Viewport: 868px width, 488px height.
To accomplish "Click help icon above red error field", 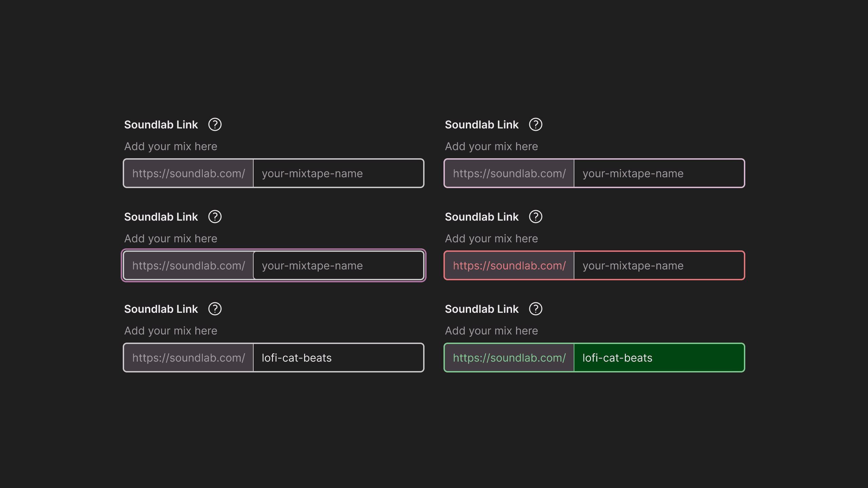I will coord(536,217).
